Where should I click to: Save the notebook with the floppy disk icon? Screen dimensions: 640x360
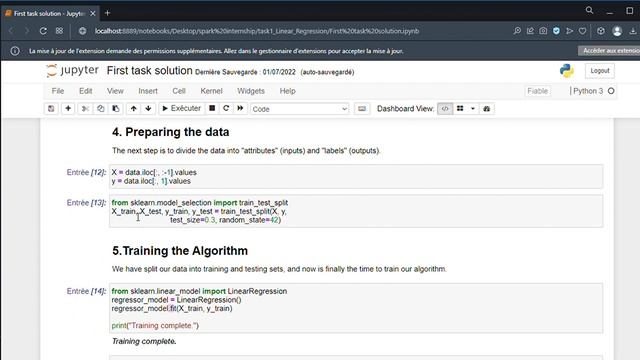51,109
